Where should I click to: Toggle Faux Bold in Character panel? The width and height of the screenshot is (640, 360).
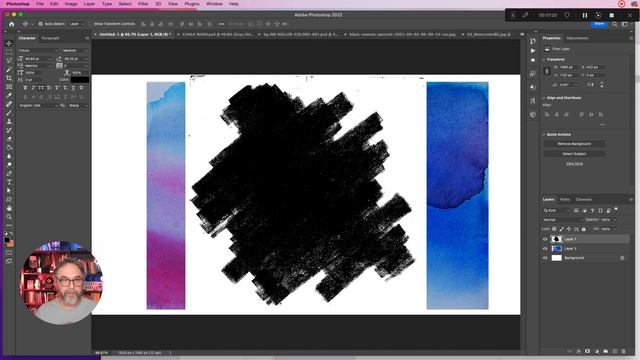pos(25,88)
